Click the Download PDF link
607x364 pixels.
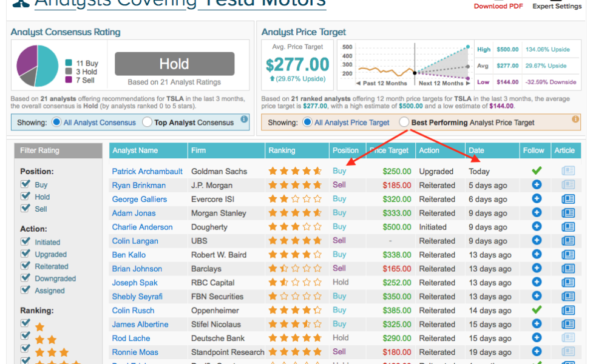click(498, 6)
